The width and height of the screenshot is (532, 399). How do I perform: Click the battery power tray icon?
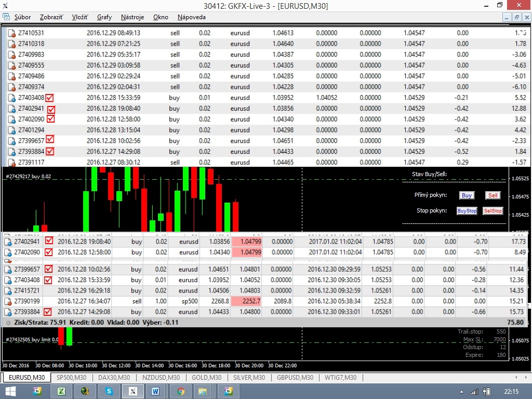[486, 392]
